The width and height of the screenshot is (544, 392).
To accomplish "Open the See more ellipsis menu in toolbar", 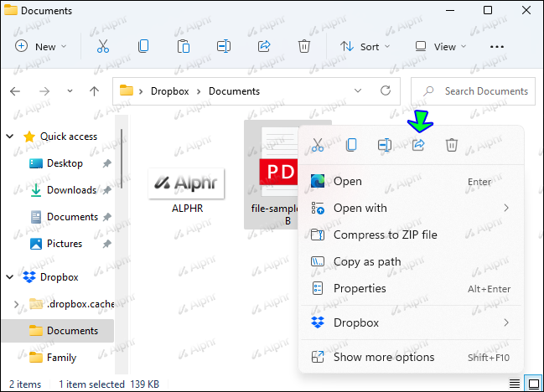I will 497,47.
